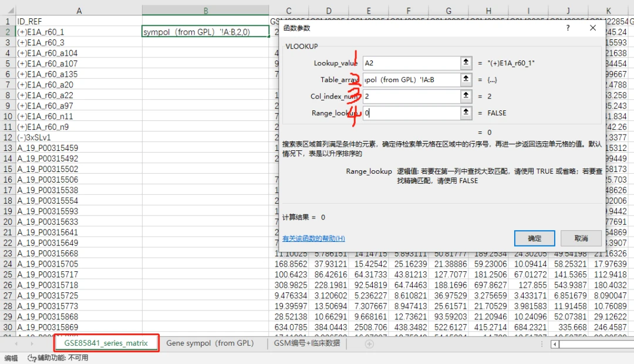
Task: Cancel with the 取消 button
Action: pyautogui.click(x=581, y=238)
